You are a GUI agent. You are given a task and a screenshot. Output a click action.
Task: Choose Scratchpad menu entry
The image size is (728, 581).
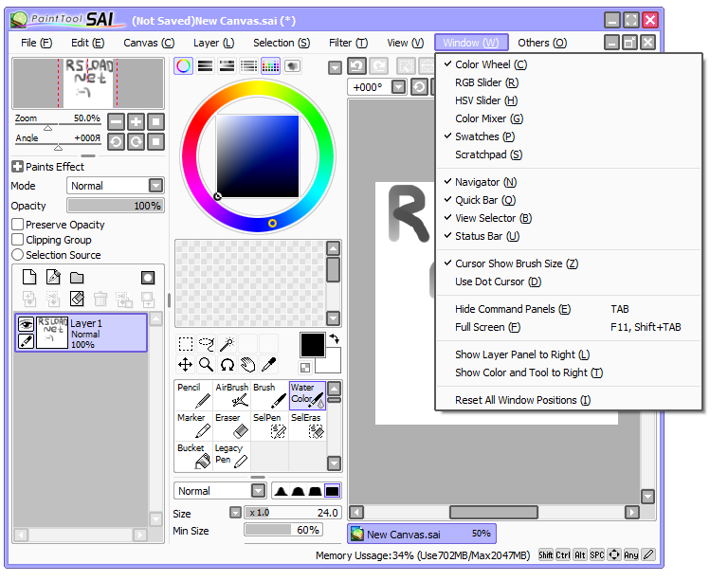(568, 155)
